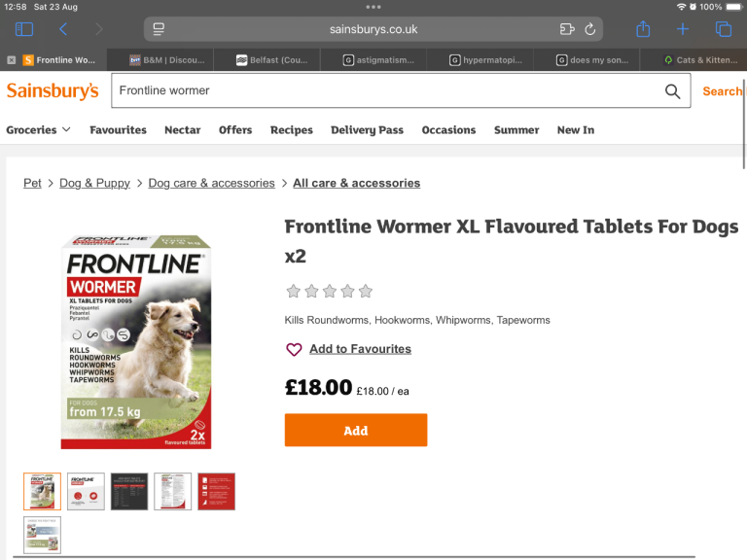The image size is (747, 560).
Task: Open a new Safari tab
Action: pyautogui.click(x=683, y=29)
